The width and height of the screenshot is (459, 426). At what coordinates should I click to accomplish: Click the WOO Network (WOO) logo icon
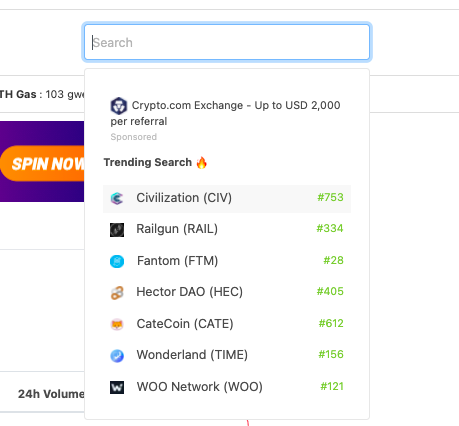[x=117, y=387]
